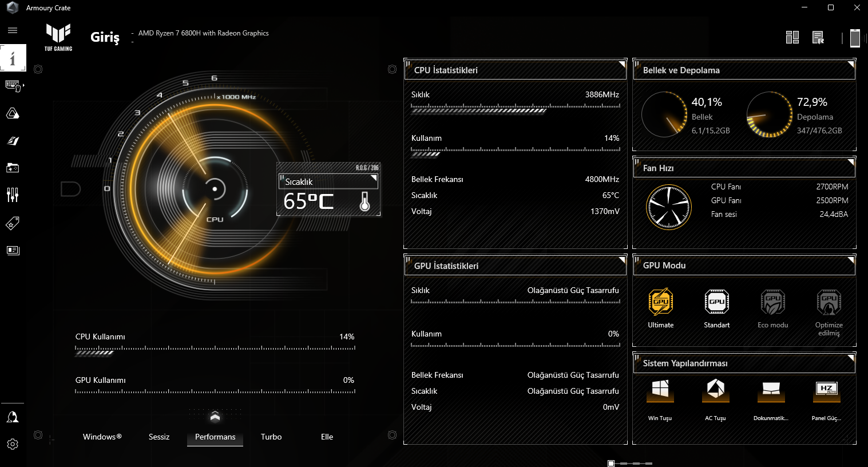This screenshot has height=467, width=868.
Task: Maximize the Armoury Crate window
Action: coord(831,7)
